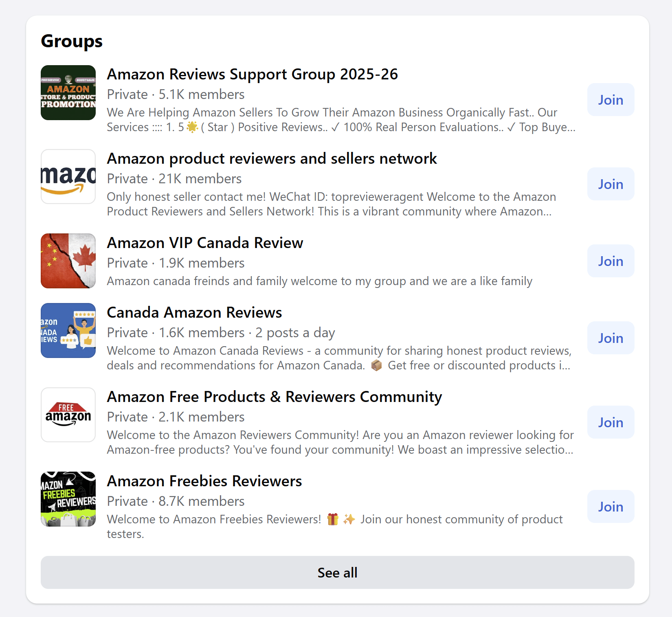Join the Amazon Freebies Reviewers group
Viewport: 672px width, 617px height.
(x=611, y=507)
